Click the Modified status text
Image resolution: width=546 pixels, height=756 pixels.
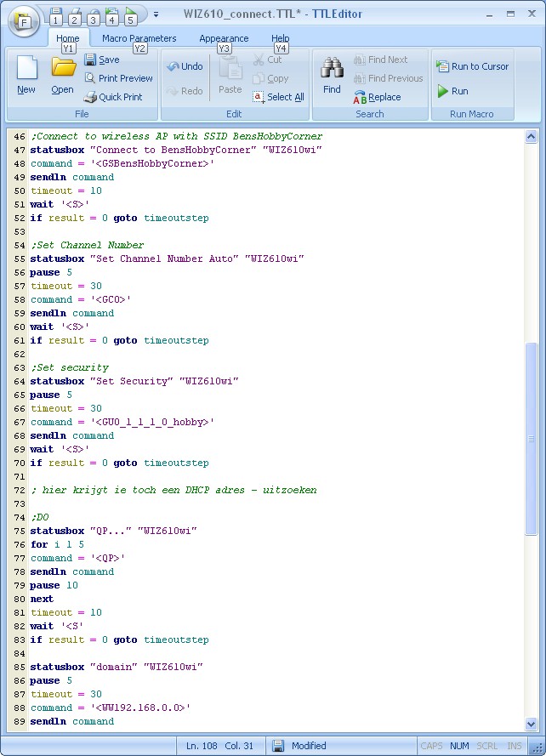[309, 746]
